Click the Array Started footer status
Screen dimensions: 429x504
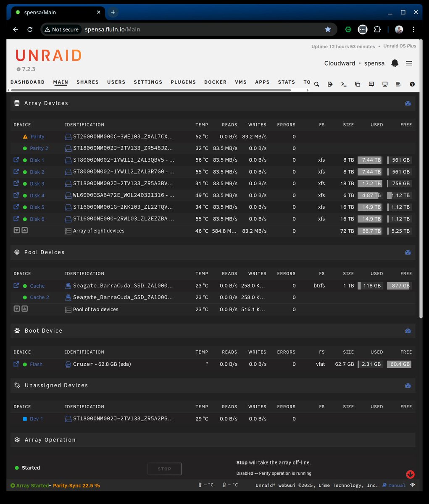tap(30, 486)
